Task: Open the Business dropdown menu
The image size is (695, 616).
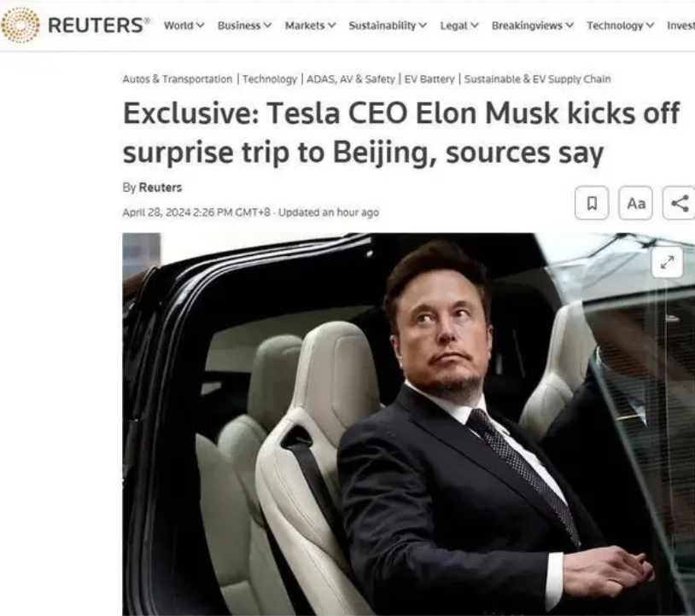Action: (244, 26)
